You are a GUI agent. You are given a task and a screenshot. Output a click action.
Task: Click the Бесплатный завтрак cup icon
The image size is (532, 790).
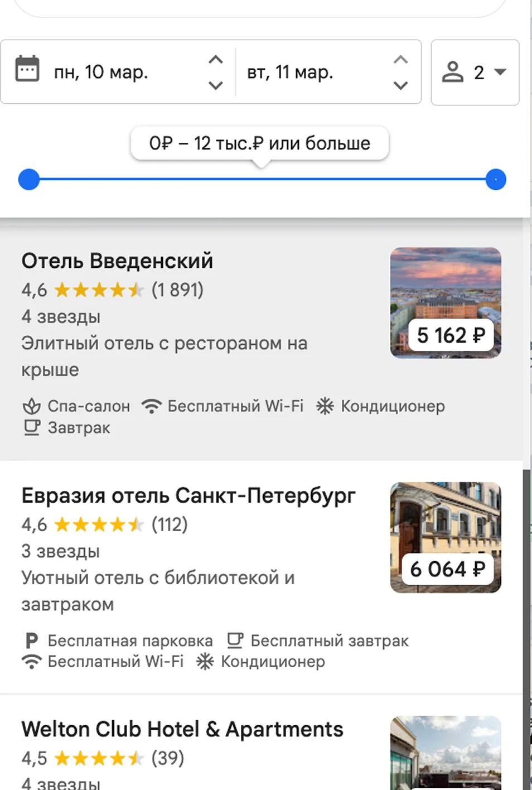click(235, 640)
